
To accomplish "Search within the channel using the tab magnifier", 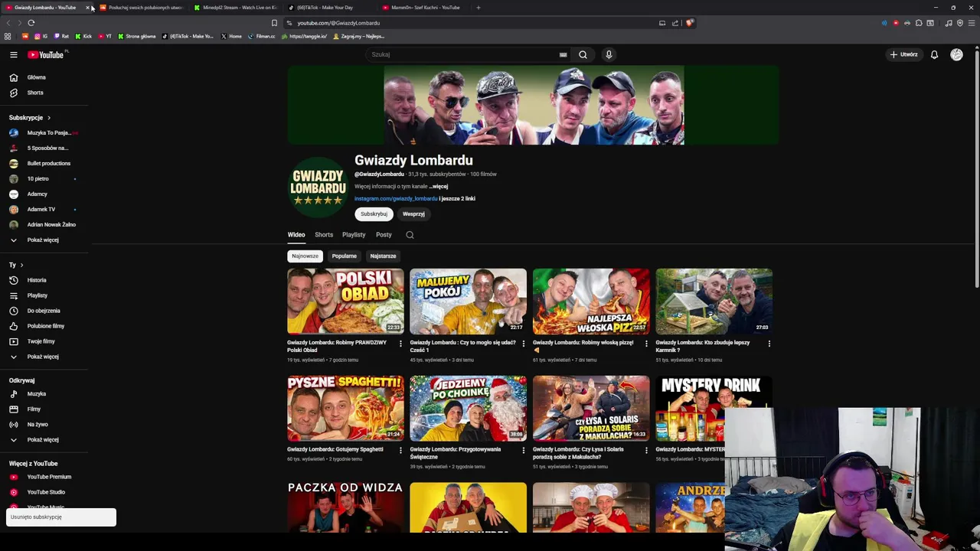I will tap(410, 235).
